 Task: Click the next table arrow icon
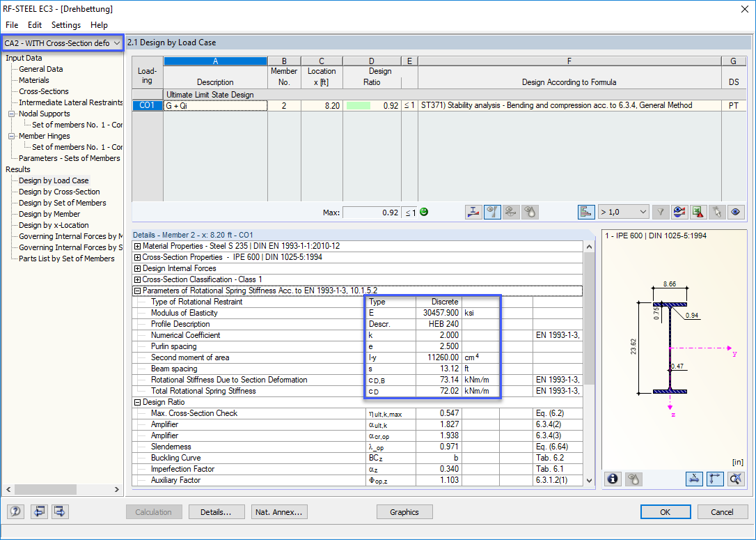60,511
